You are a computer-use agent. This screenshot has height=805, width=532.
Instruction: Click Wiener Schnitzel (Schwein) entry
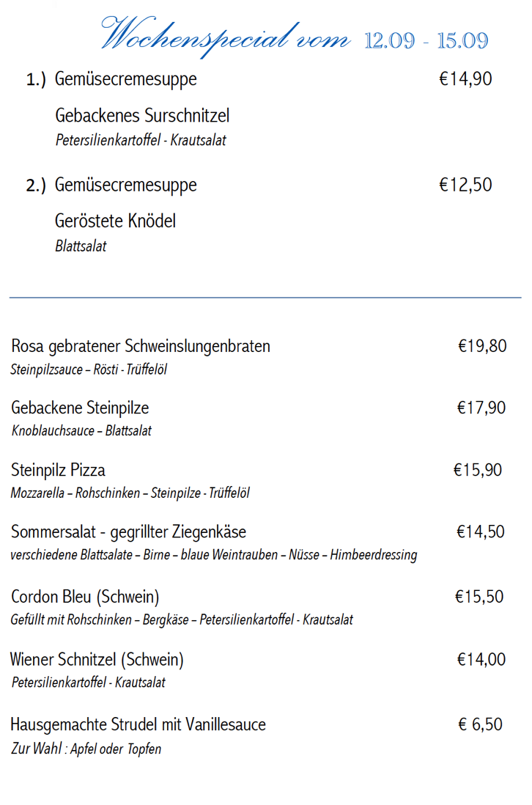coord(97,660)
